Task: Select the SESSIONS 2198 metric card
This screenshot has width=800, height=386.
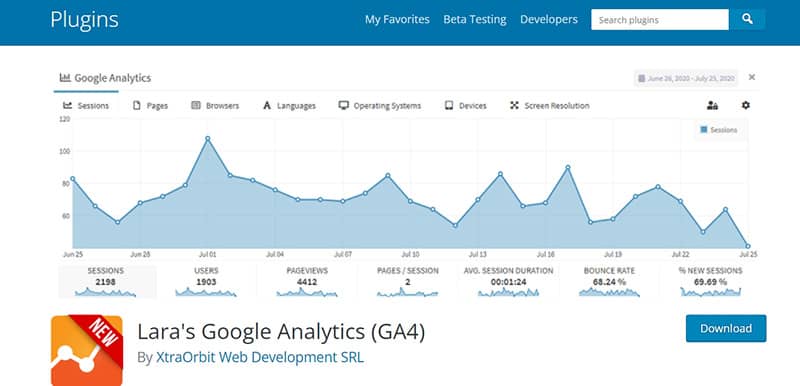Action: 106,281
